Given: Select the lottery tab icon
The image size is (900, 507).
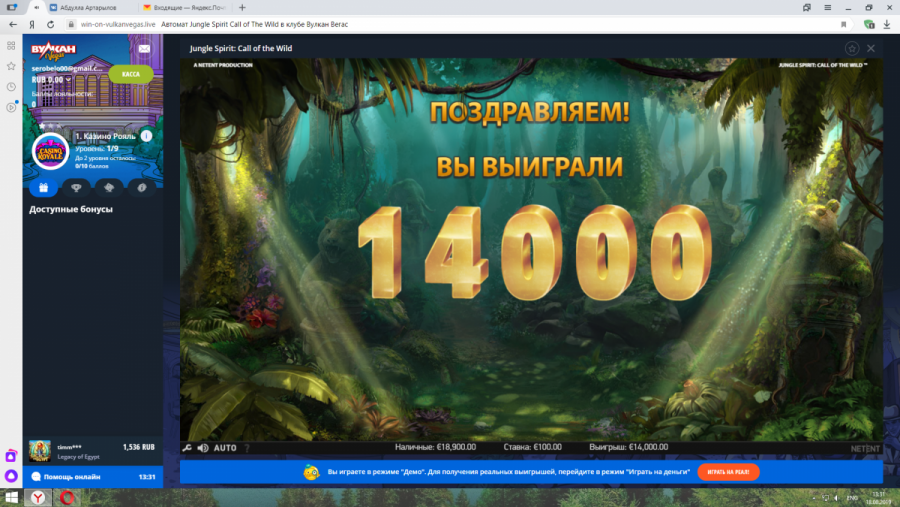Looking at the screenshot, I should [108, 188].
